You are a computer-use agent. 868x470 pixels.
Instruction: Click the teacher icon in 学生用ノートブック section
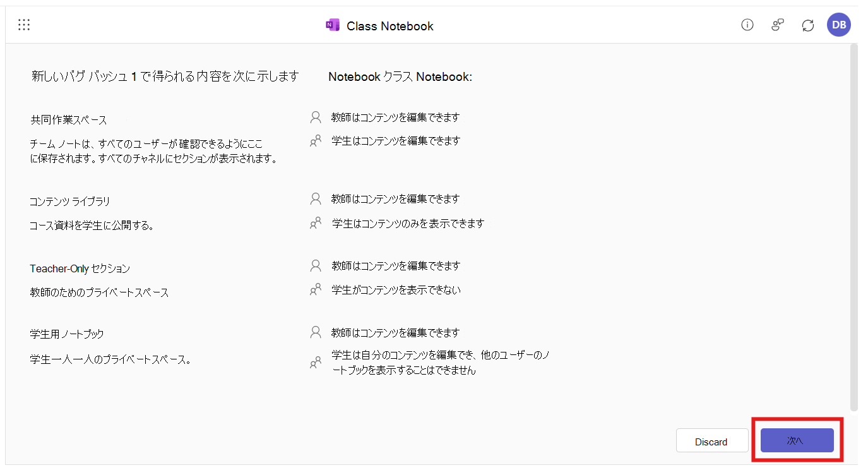[x=316, y=332]
